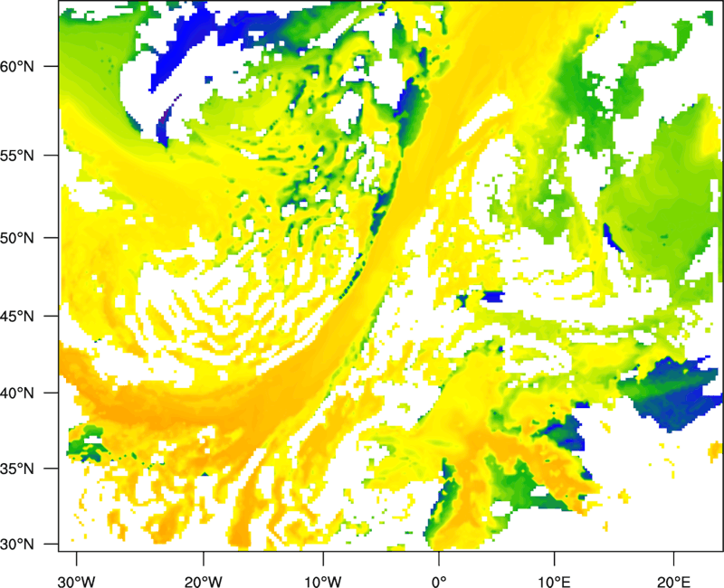Click the 40°N latitude label
This screenshot has height=588, width=724.
pyautogui.click(x=17, y=394)
